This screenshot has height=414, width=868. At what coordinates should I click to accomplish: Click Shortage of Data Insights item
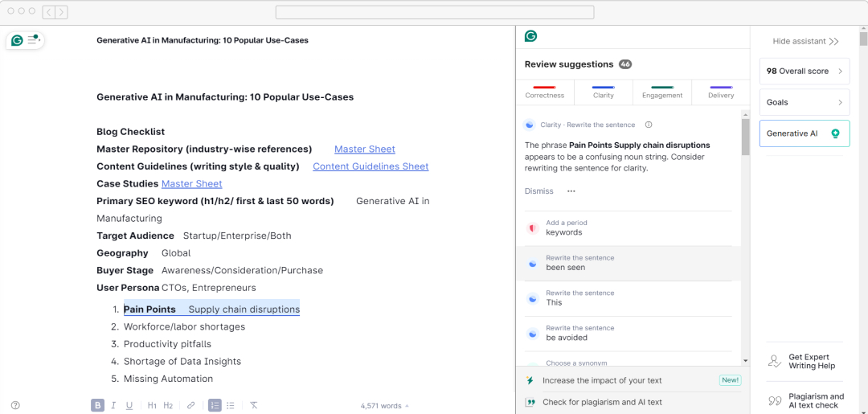[x=182, y=362]
